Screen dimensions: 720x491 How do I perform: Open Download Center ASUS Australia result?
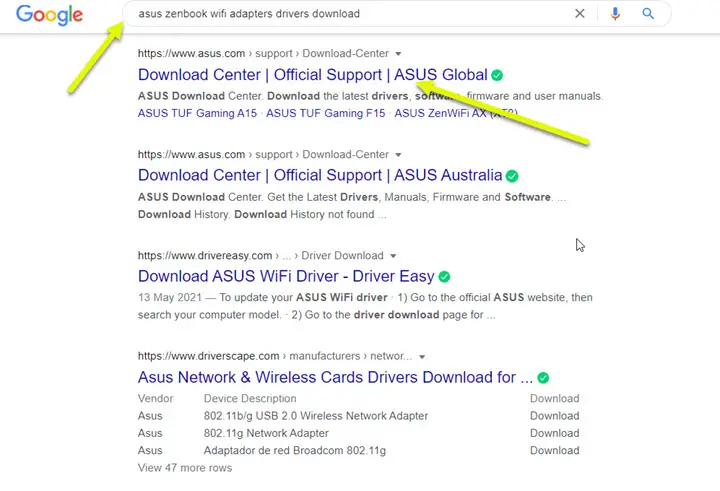click(320, 175)
